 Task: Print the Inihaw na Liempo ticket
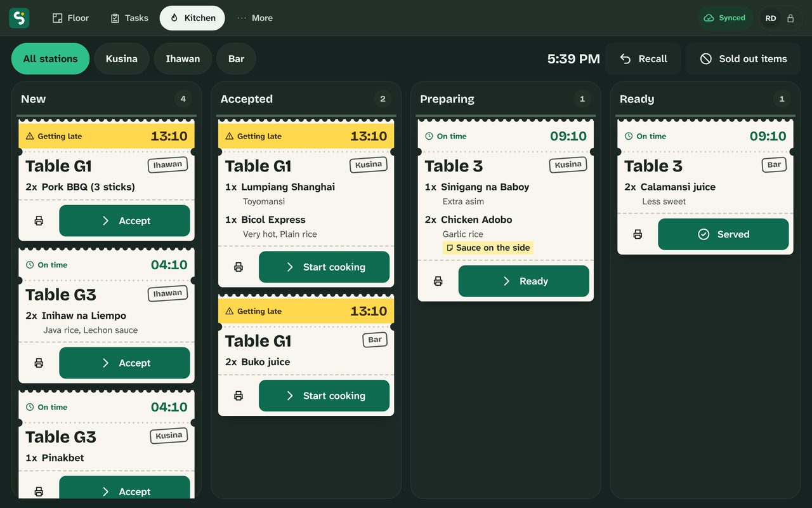click(39, 363)
